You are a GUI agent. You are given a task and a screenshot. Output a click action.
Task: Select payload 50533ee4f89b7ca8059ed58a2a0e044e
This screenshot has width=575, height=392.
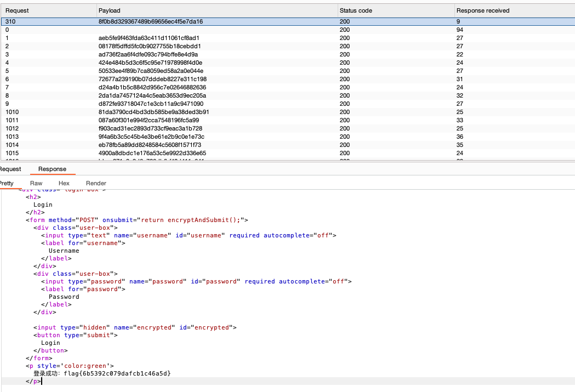[x=151, y=71]
